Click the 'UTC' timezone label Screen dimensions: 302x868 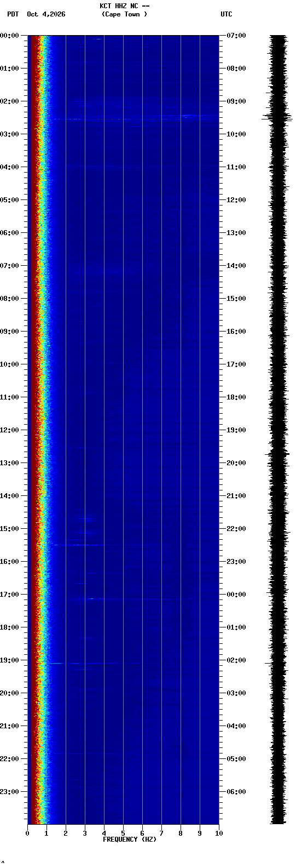(226, 14)
